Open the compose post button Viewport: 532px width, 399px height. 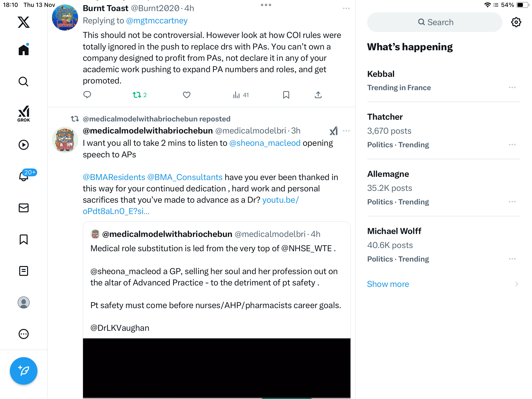(x=24, y=371)
